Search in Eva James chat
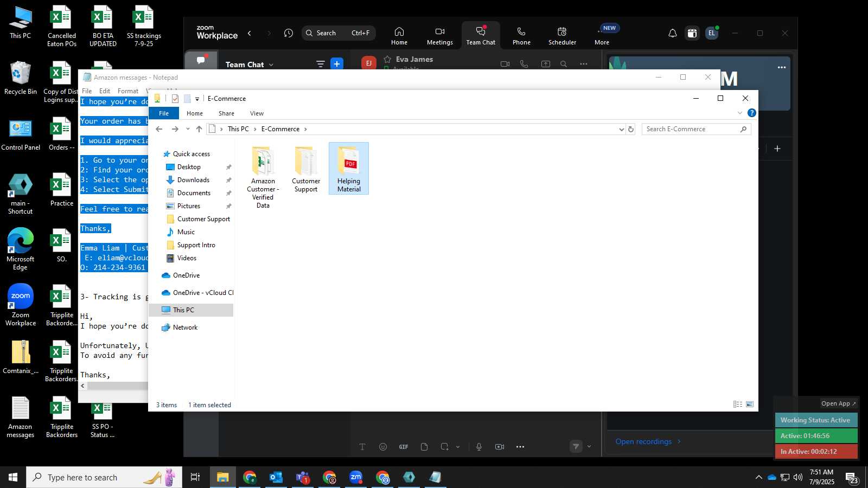Viewport: 868px width, 488px height. pos(564,64)
